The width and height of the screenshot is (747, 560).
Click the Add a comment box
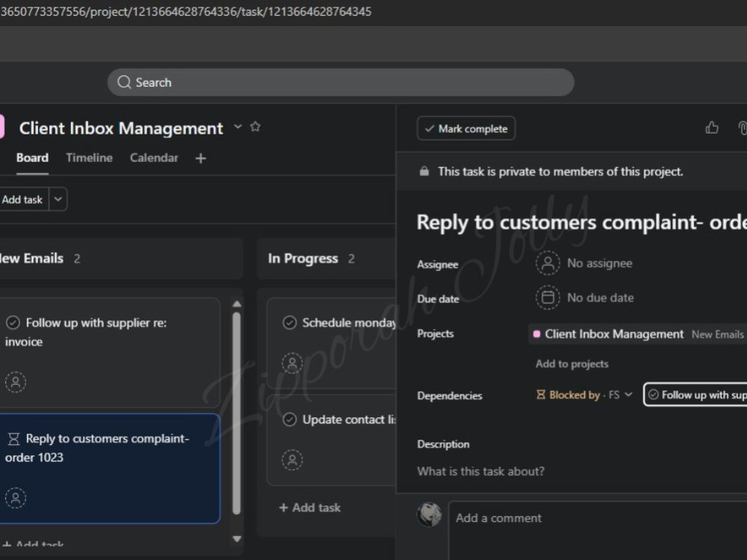(x=598, y=529)
